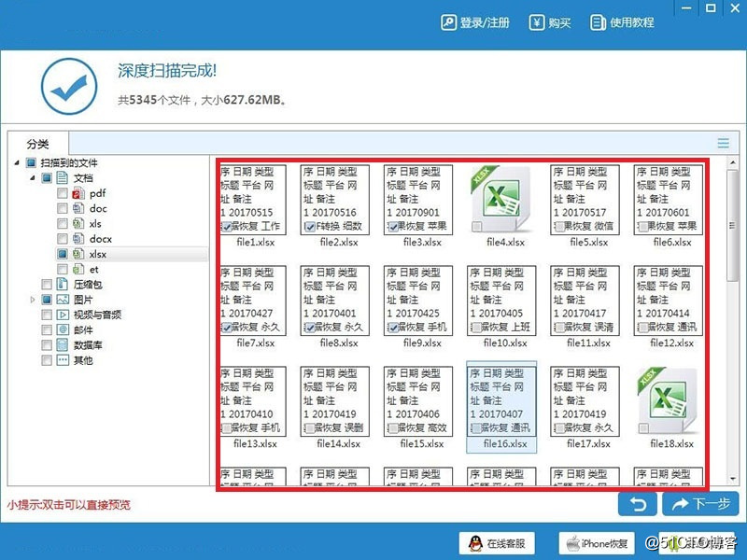The height and width of the screenshot is (560, 747).
Task: Click the scrollbar down arrow
Action: pos(732,479)
